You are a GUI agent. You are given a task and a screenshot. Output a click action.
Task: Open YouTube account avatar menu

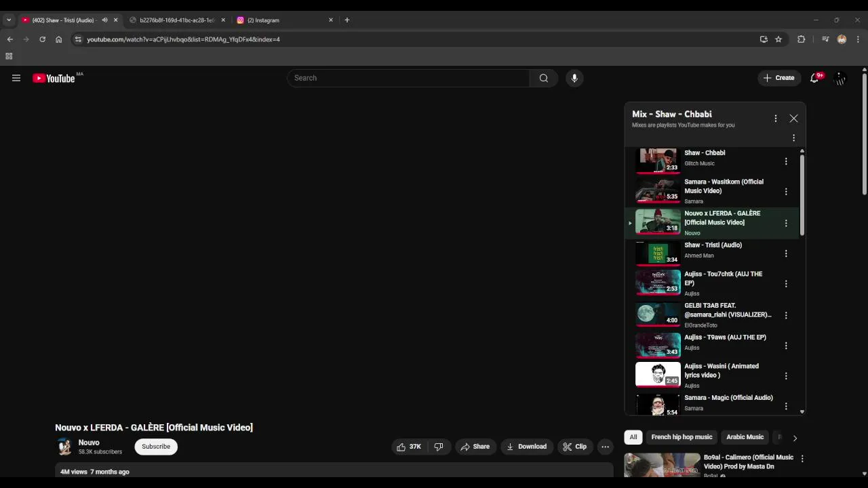tap(840, 78)
